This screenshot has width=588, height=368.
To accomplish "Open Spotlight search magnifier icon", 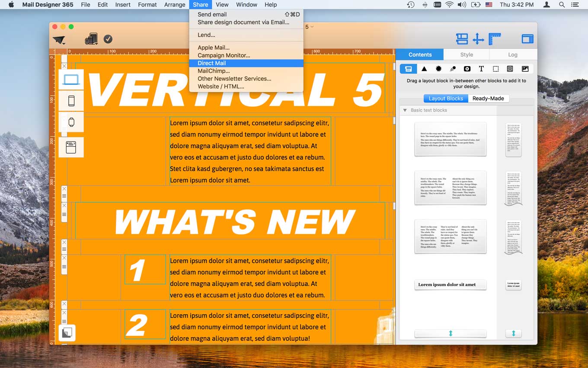I will click(562, 5).
